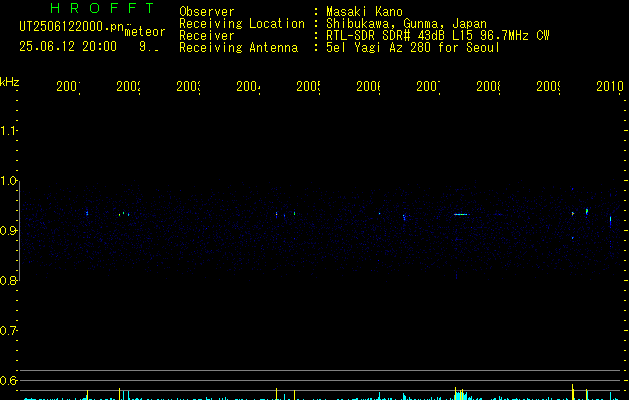This screenshot has height=400, width=629.
Task: Select the location Shibukawa, Gunma, Japan
Action: point(406,24)
